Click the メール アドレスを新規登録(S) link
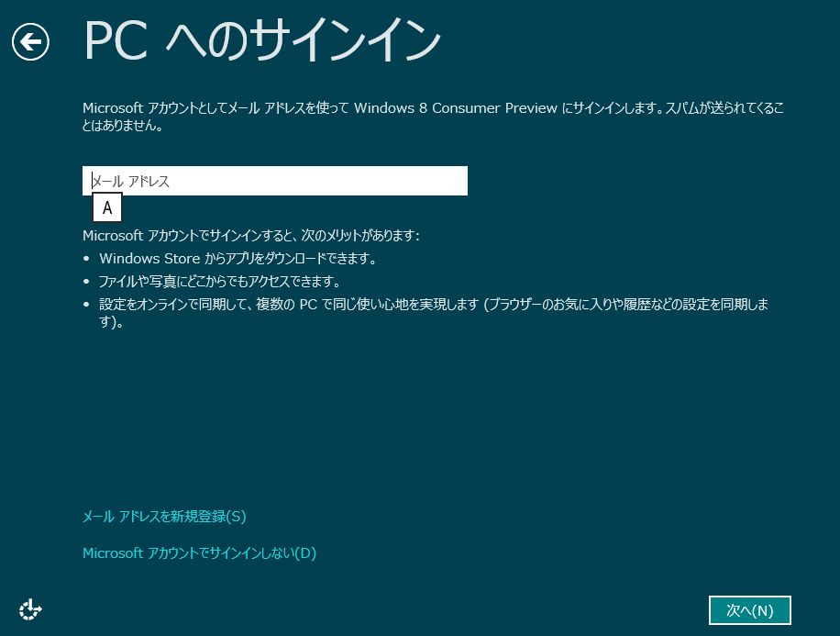Screen dimensions: 840x636 (164, 517)
